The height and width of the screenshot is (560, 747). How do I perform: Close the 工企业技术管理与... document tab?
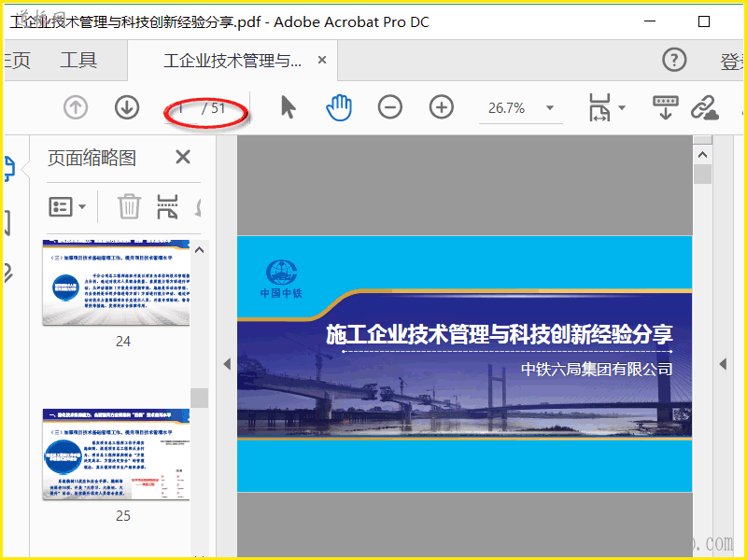tap(322, 60)
